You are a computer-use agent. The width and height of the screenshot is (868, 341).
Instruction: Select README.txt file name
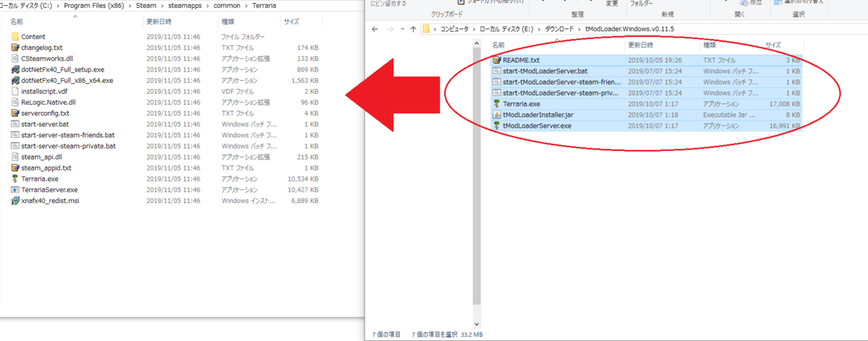point(522,60)
